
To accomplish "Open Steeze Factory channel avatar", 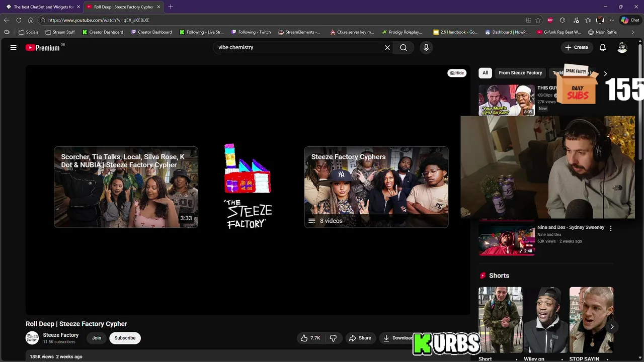I will 32,338.
